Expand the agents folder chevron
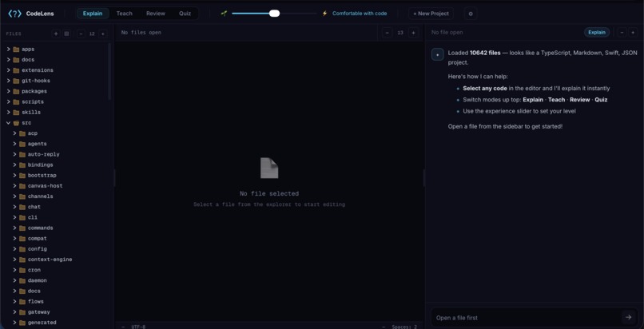The image size is (644, 329). (x=14, y=144)
